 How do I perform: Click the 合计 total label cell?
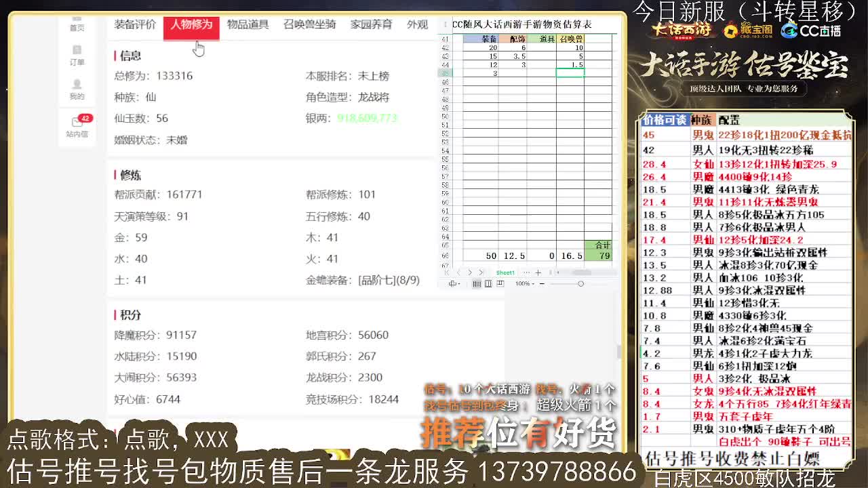click(598, 245)
